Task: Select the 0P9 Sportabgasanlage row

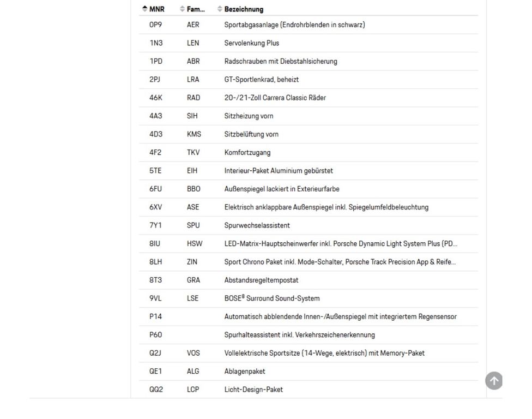Action: tap(309, 25)
